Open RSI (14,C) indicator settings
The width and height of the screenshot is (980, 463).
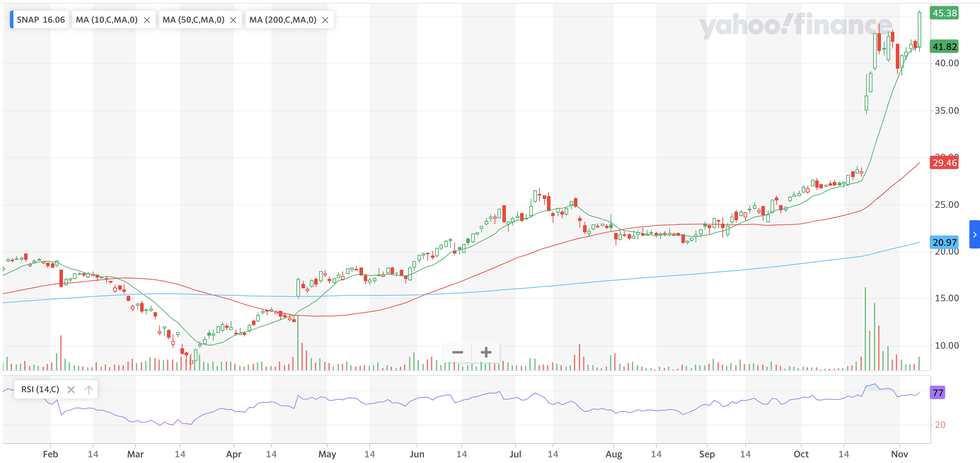coord(40,389)
